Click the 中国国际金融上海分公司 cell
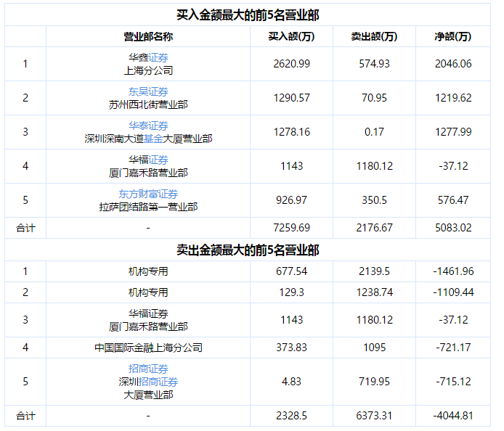This screenshot has width=504, height=431. tap(148, 348)
